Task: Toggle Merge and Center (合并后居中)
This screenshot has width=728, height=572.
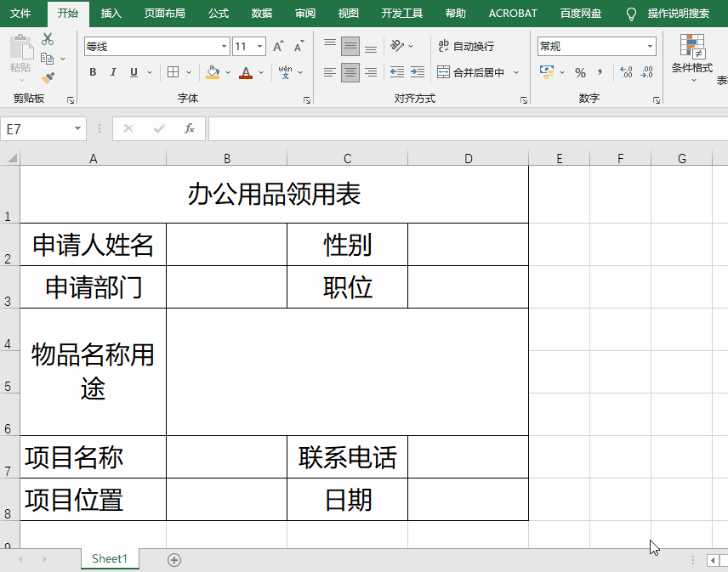Action: 471,72
